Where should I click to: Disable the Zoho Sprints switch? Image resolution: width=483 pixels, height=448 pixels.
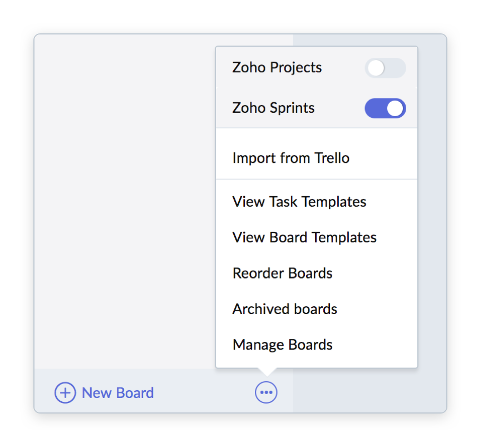[385, 108]
